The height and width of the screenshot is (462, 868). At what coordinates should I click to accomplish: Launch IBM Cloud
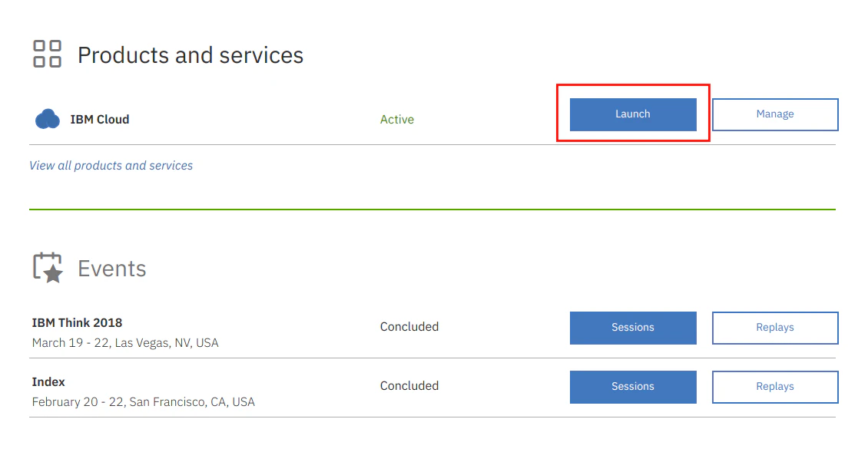(x=633, y=114)
